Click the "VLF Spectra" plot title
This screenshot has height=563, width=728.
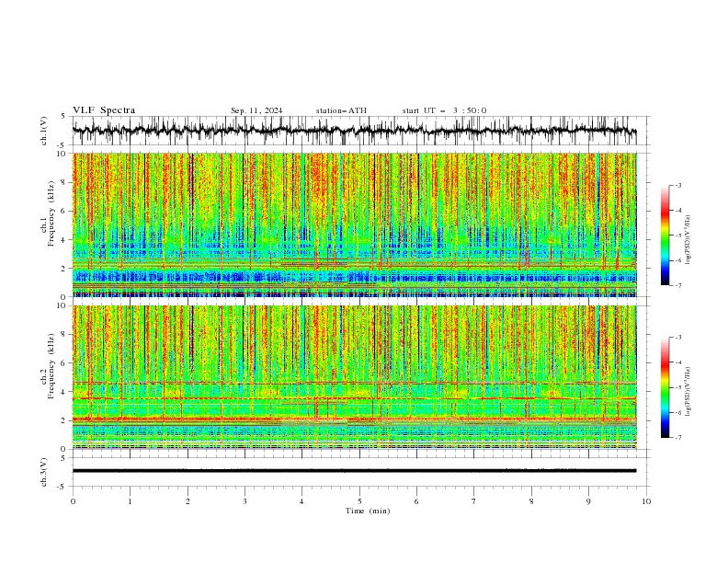click(104, 110)
